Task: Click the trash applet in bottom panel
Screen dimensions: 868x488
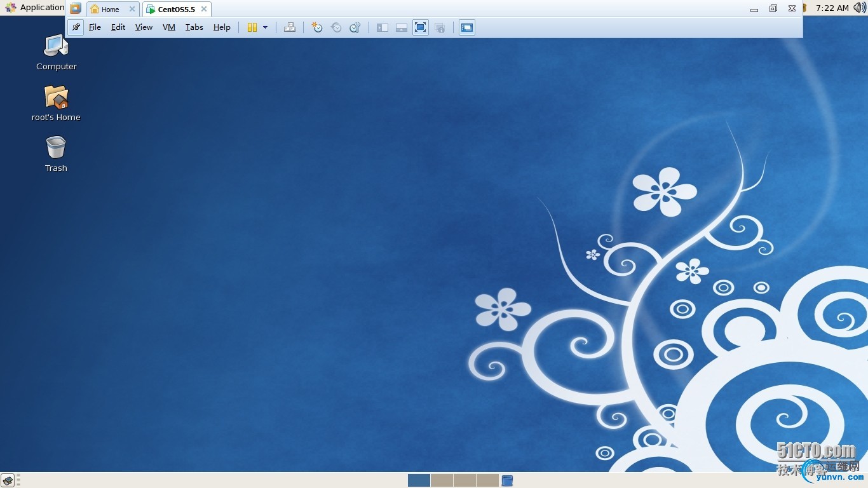Action: point(507,480)
